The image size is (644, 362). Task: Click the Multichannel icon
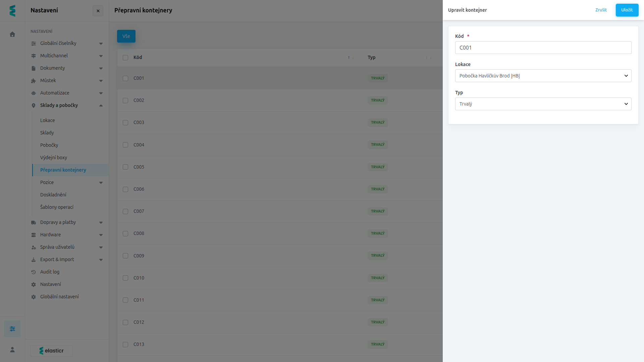coord(34,56)
